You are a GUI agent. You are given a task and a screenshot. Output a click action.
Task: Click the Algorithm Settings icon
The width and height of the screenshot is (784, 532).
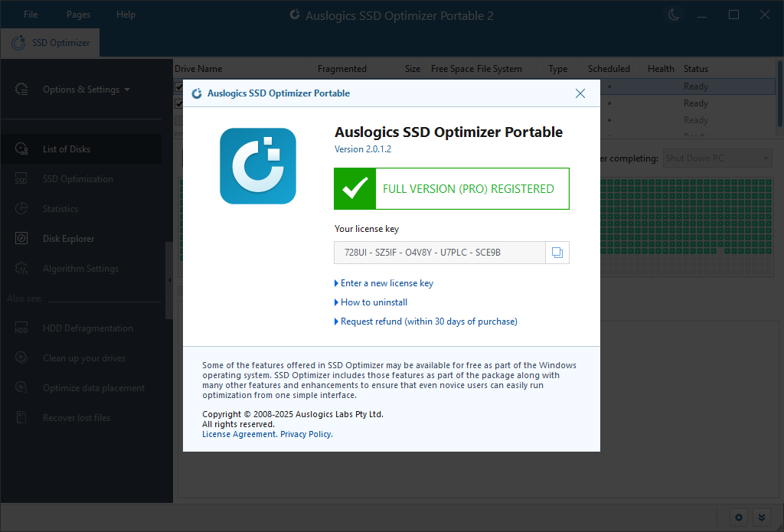tap(21, 269)
